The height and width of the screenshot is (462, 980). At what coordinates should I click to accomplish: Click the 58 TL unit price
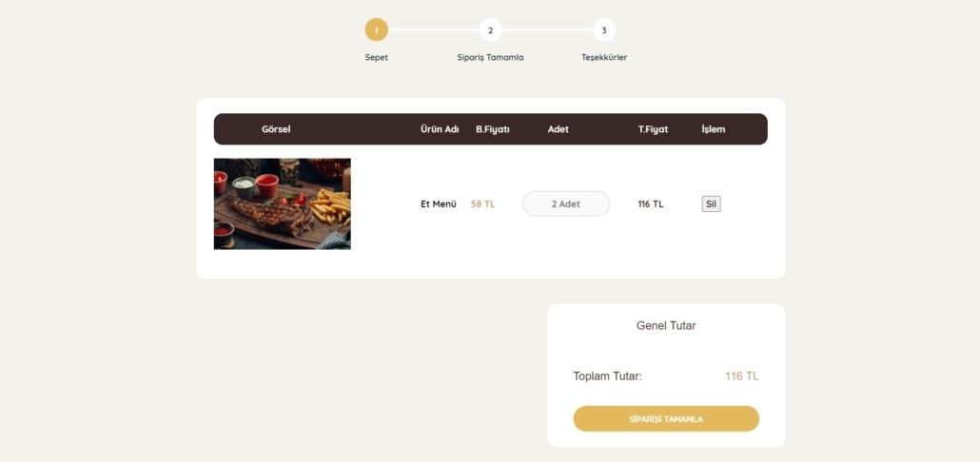point(483,204)
